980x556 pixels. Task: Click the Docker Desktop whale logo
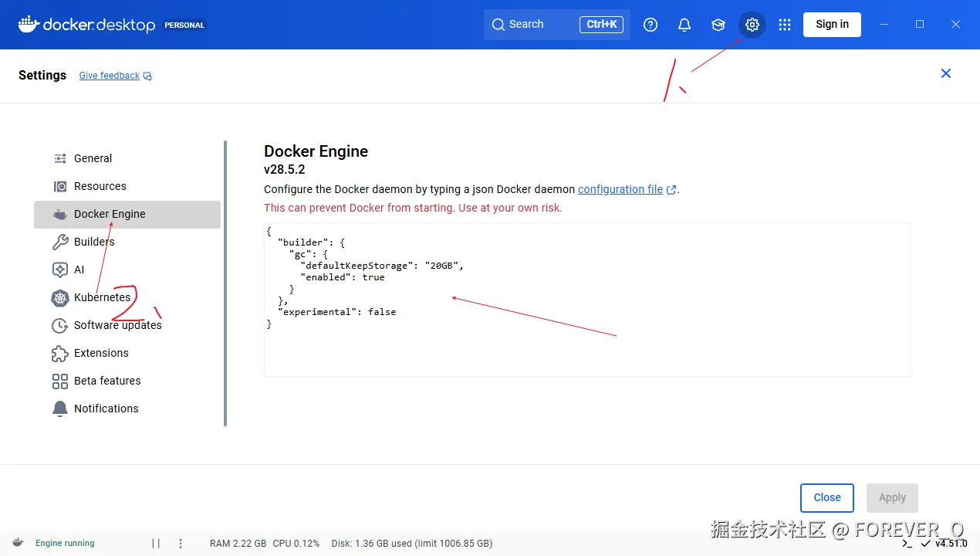click(x=29, y=24)
